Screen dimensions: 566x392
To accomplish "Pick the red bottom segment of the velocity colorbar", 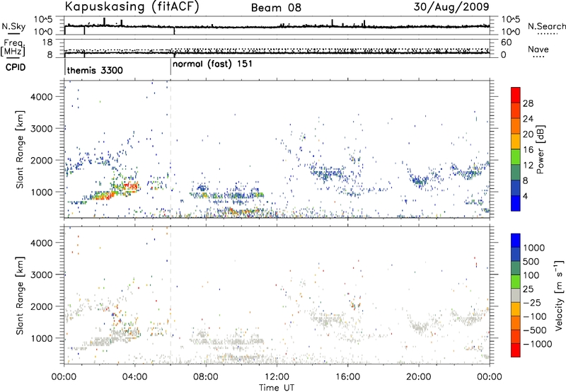I will click(x=516, y=350).
